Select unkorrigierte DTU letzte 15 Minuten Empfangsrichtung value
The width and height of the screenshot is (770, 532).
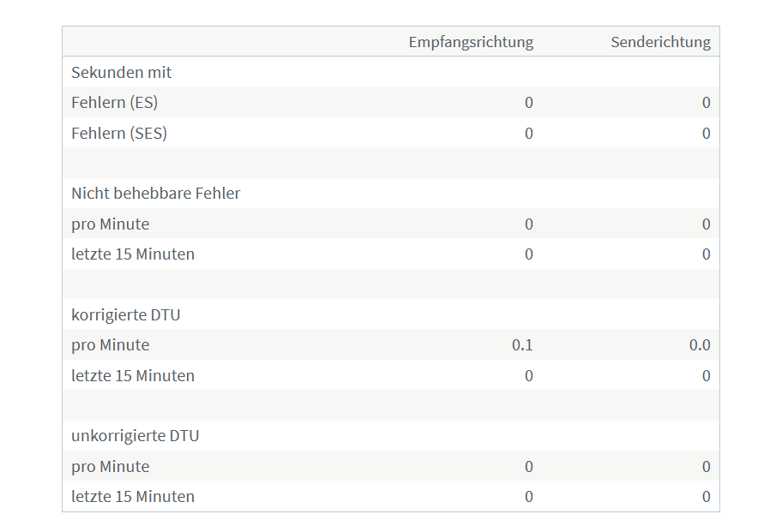tap(529, 497)
